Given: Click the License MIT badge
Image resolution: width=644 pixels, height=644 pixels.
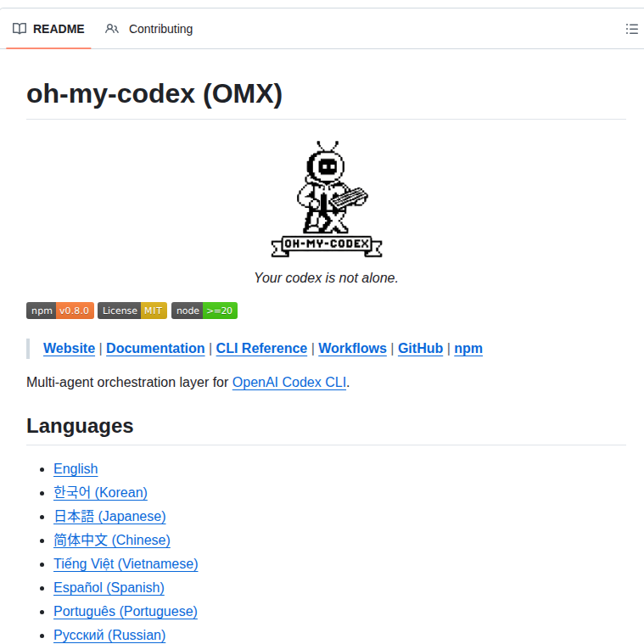Looking at the screenshot, I should (132, 311).
